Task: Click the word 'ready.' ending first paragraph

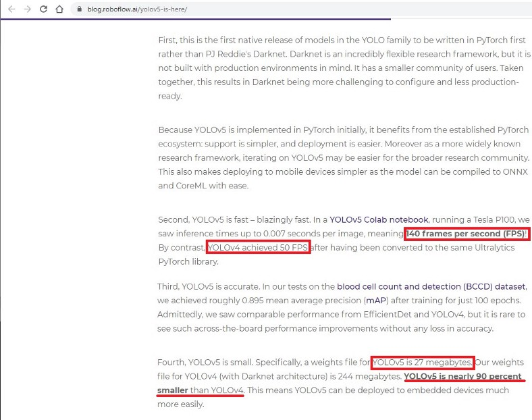Action: (x=170, y=96)
